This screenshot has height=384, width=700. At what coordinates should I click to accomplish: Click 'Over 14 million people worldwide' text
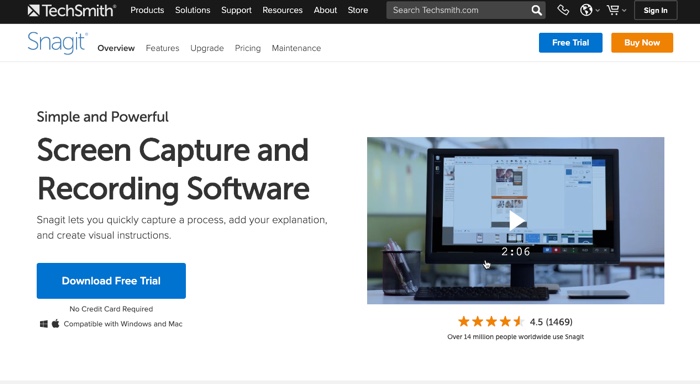(x=515, y=337)
